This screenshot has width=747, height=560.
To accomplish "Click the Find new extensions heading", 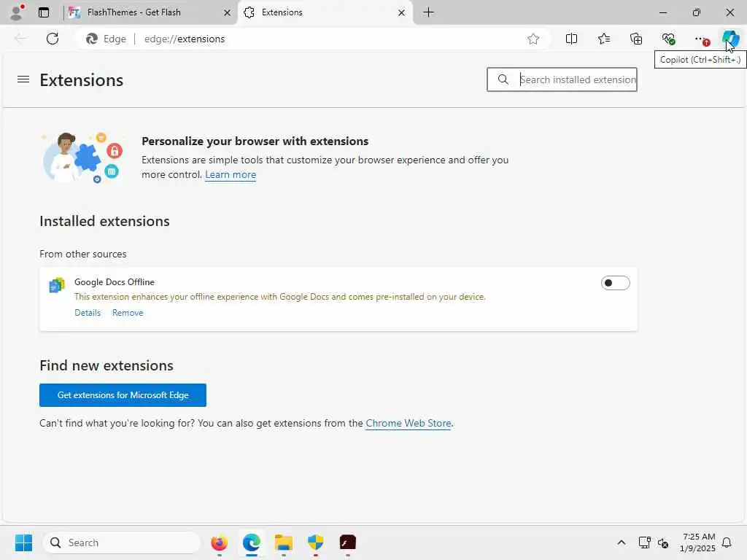I will [107, 365].
